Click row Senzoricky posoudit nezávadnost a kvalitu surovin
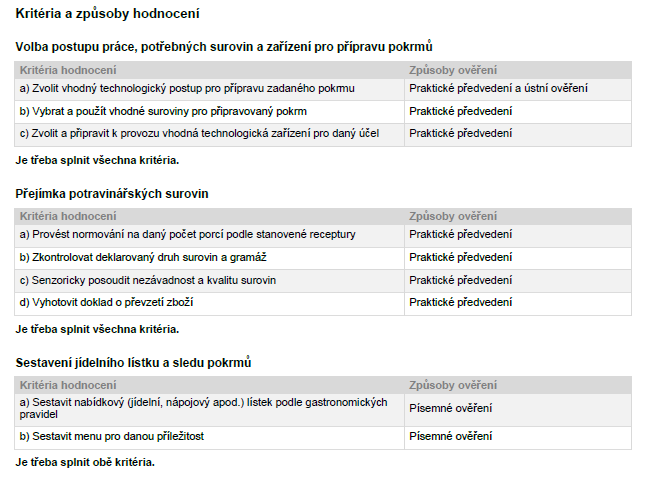This screenshot has height=478, width=649. [x=323, y=281]
